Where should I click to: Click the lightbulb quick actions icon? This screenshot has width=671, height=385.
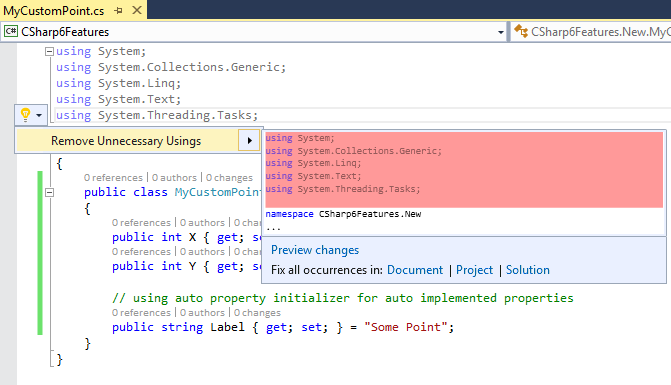25,115
